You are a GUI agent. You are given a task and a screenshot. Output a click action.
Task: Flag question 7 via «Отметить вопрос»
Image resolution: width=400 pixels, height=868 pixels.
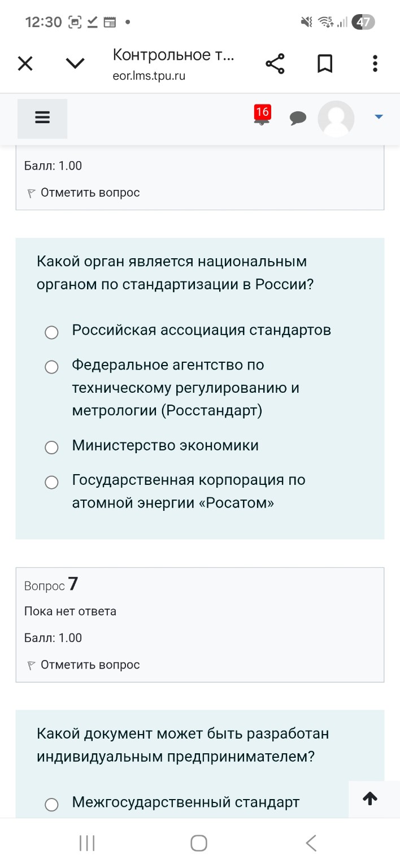pyautogui.click(x=90, y=665)
